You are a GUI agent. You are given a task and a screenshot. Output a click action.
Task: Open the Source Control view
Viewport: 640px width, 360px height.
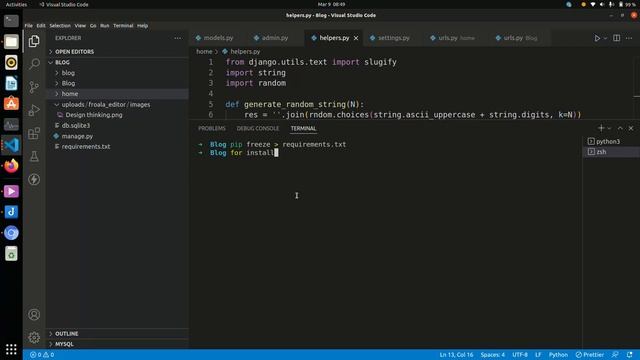pos(34,87)
